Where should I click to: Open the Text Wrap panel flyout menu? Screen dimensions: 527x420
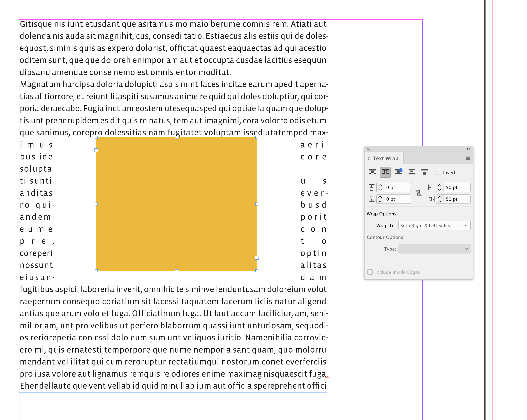point(468,158)
